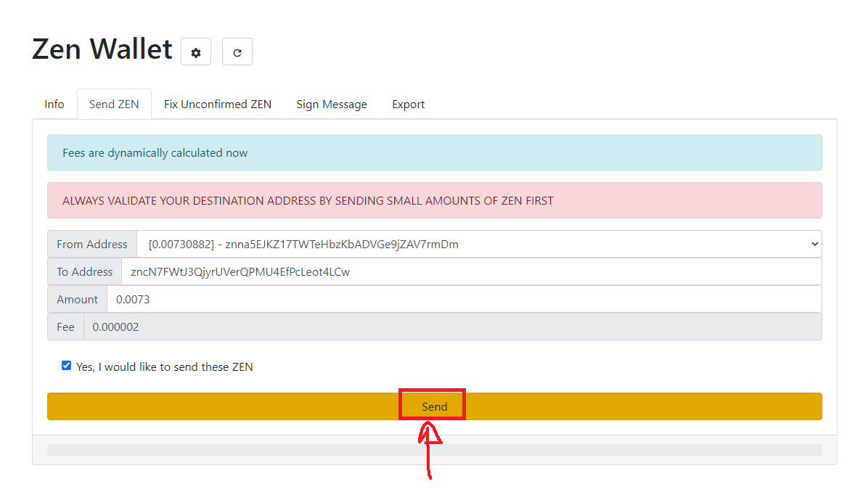The image size is (868, 492).
Task: Click the To Address label
Action: pos(85,271)
